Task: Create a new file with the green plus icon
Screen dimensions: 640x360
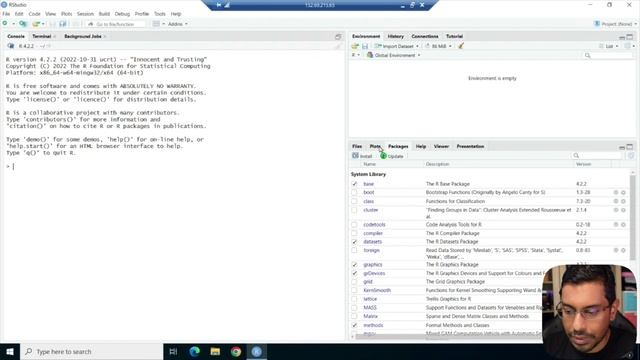Action: (5, 24)
